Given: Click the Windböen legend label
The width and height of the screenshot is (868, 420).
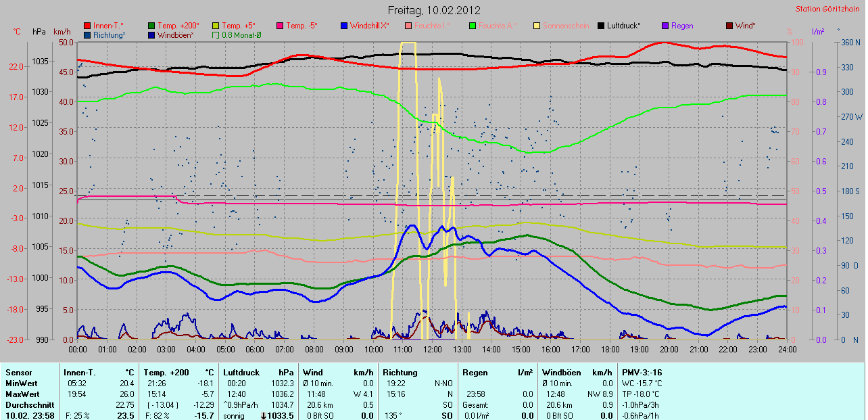Looking at the screenshot, I should pyautogui.click(x=176, y=35).
